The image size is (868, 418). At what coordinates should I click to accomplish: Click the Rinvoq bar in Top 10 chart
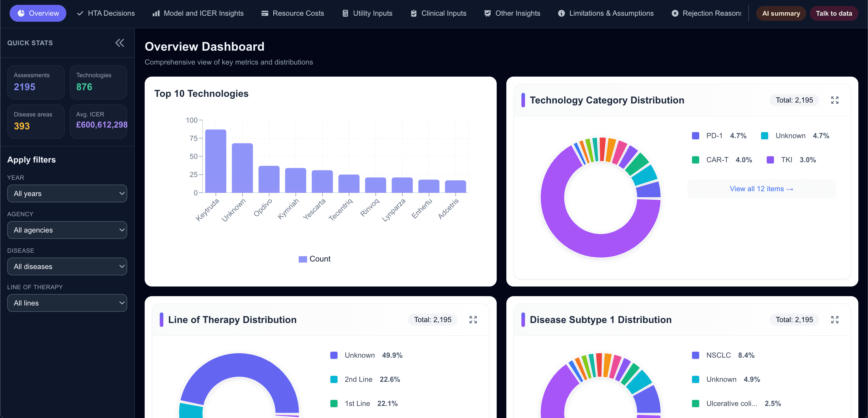click(x=375, y=185)
